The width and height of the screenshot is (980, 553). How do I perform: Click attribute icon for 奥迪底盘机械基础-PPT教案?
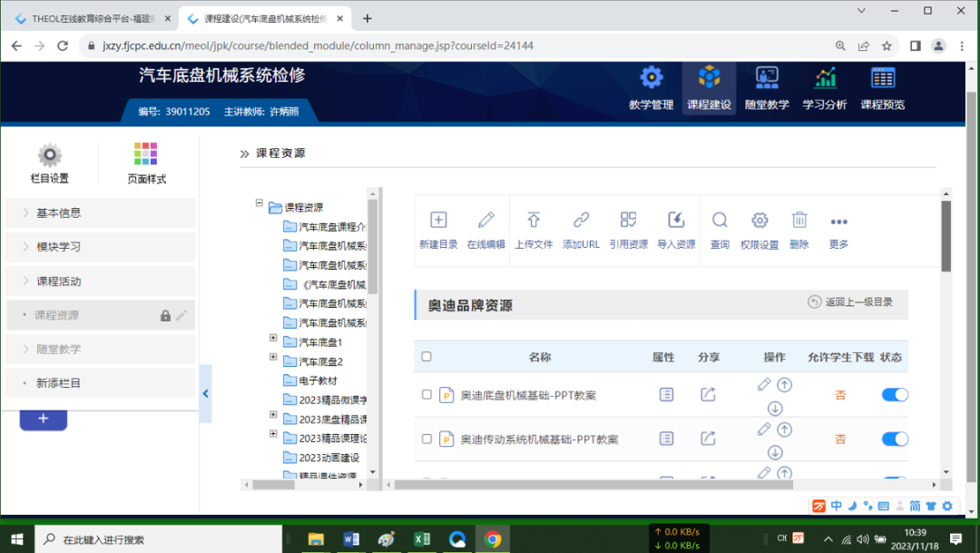click(x=666, y=395)
